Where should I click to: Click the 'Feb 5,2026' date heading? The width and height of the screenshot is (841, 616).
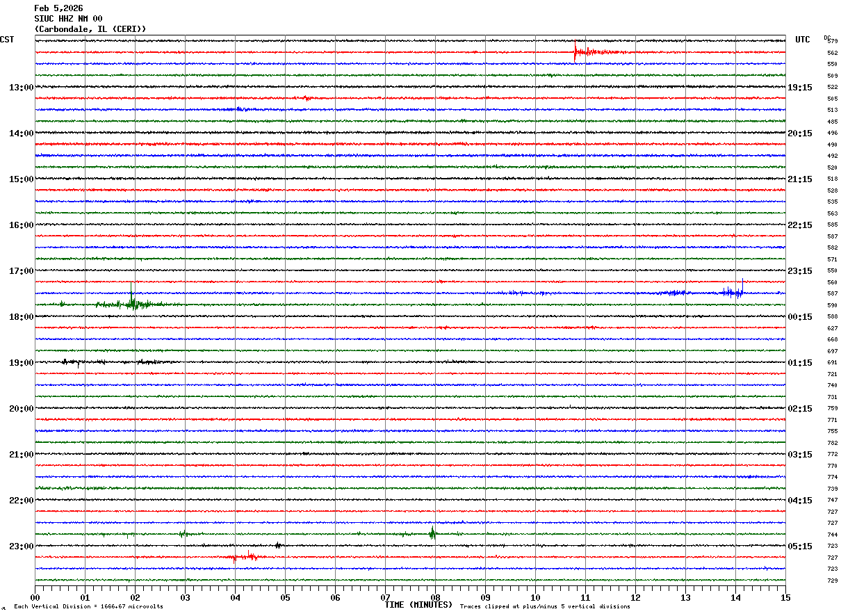(58, 8)
